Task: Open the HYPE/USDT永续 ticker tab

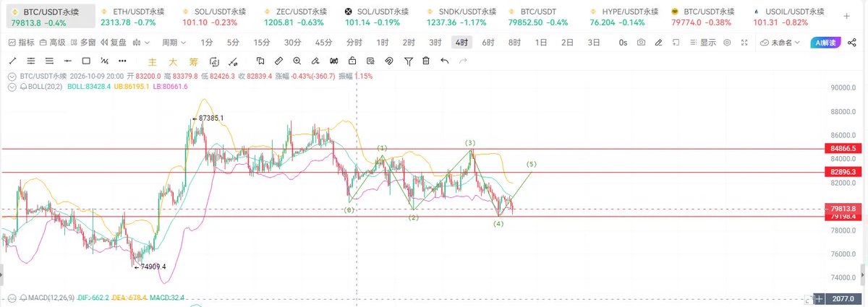Action: coord(620,17)
